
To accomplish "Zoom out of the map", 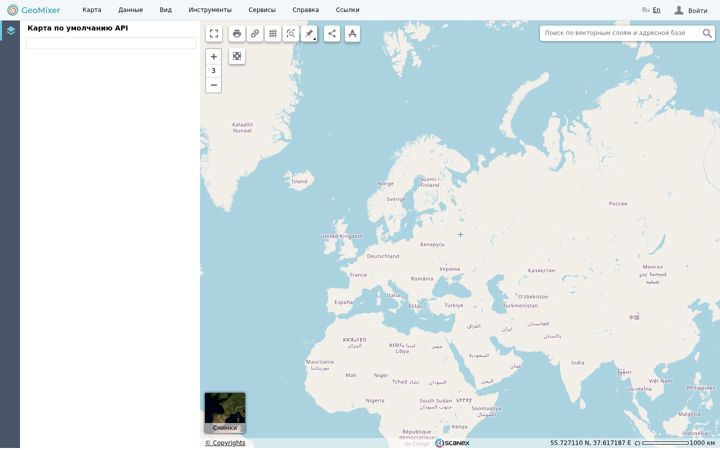I will click(214, 85).
